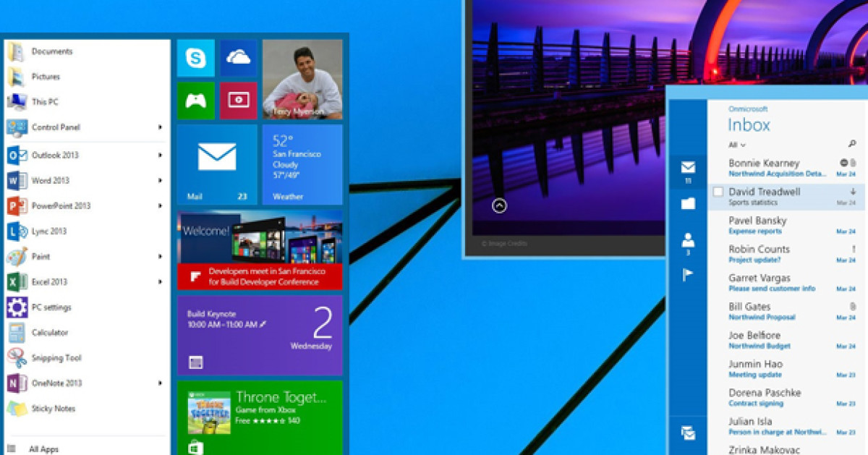Open the Mail tile showing 23

[217, 164]
